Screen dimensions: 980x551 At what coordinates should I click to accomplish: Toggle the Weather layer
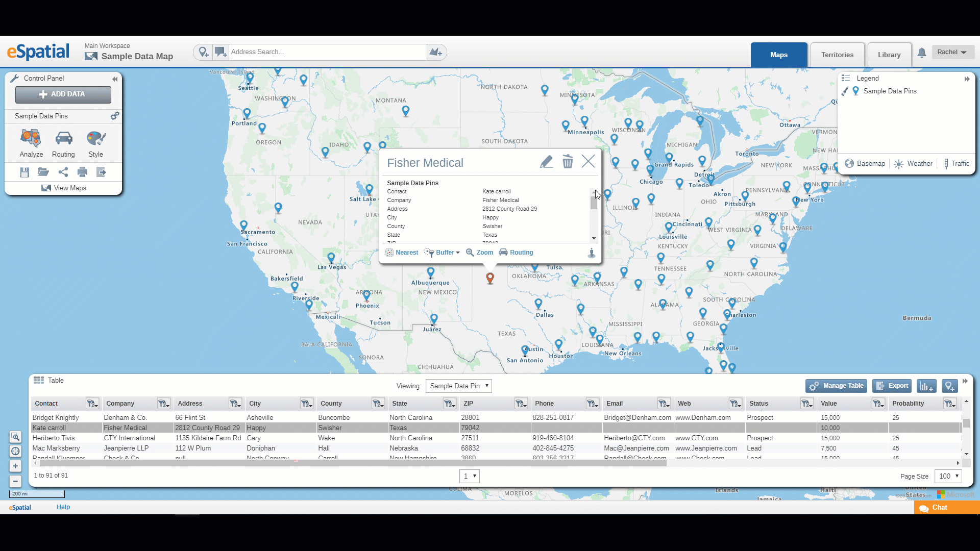coord(913,164)
